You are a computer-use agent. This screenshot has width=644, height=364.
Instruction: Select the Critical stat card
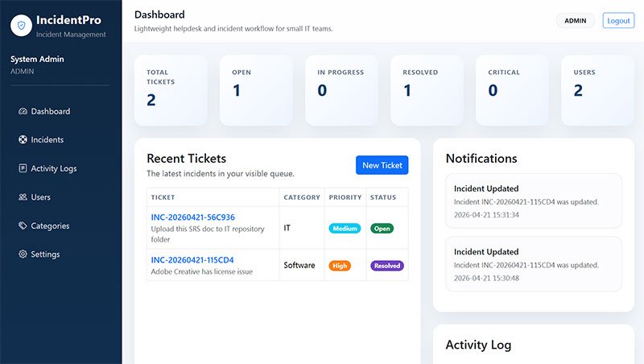(x=512, y=91)
